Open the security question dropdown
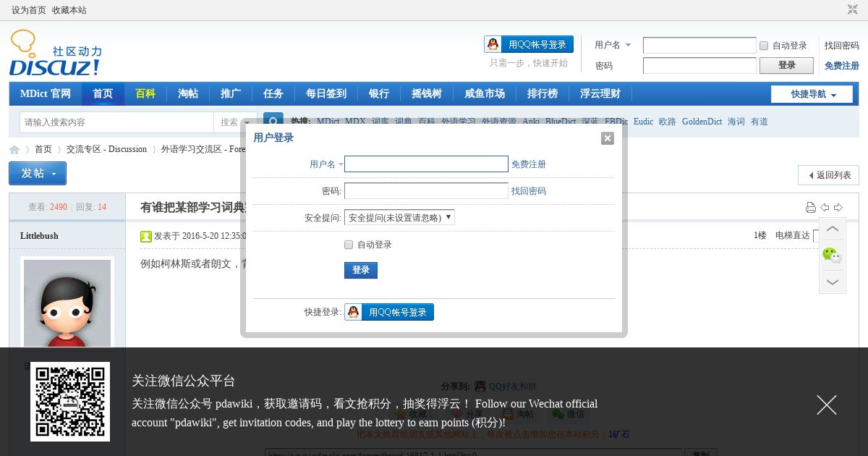 [x=399, y=217]
